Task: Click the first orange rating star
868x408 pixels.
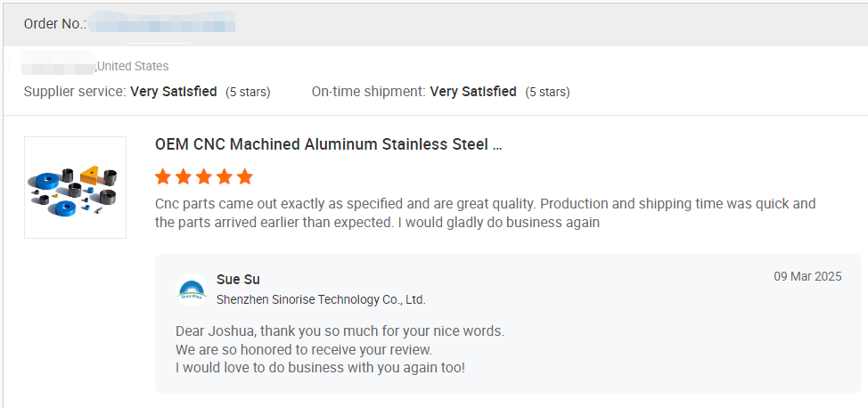Action: click(162, 176)
